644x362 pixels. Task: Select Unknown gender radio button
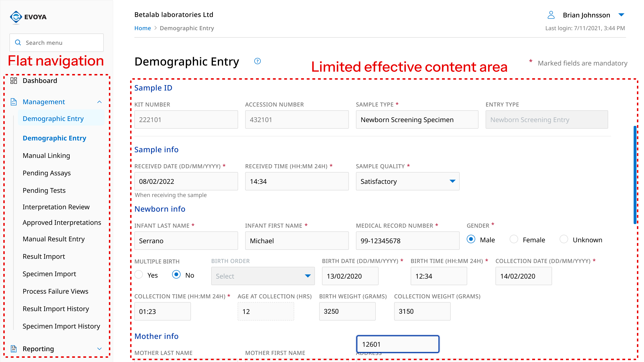coord(564,239)
